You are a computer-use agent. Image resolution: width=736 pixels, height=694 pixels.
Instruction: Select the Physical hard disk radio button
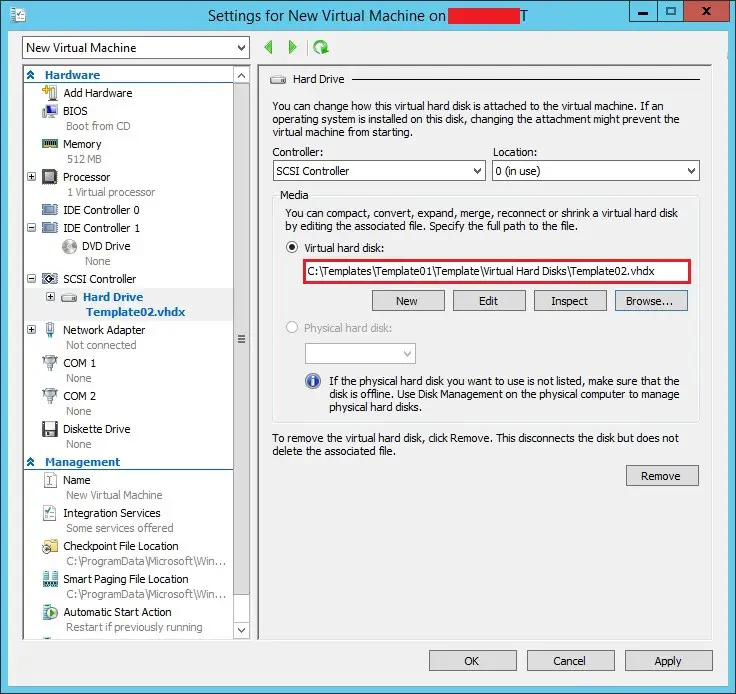coord(292,327)
